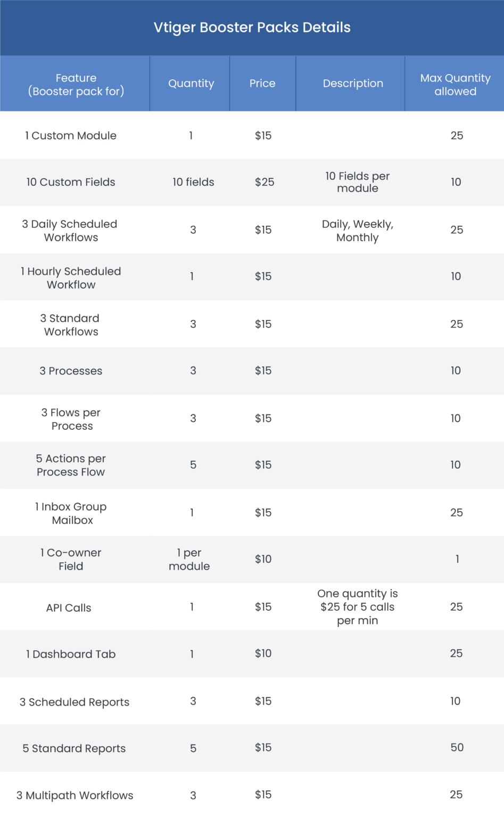The image size is (504, 818).
Task: Click the 5 Actions per Process Flow label
Action: [x=71, y=465]
